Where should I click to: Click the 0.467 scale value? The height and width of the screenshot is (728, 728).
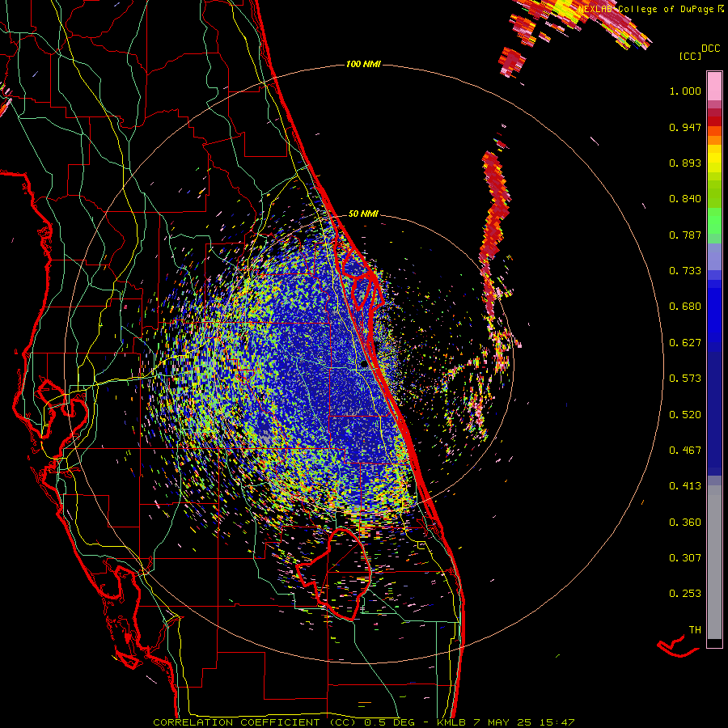pyautogui.click(x=685, y=451)
